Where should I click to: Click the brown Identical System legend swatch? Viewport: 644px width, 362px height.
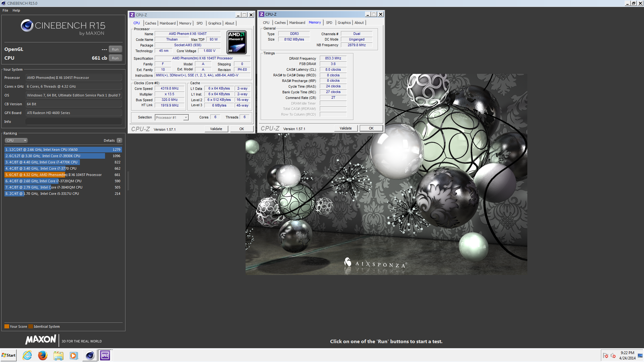pos(31,326)
